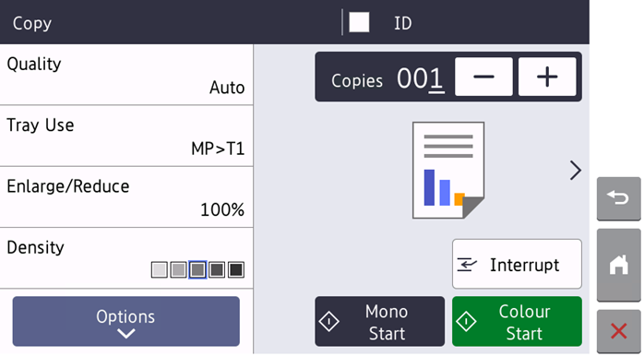Start a Colour copy
644x356 pixels.
tap(517, 322)
